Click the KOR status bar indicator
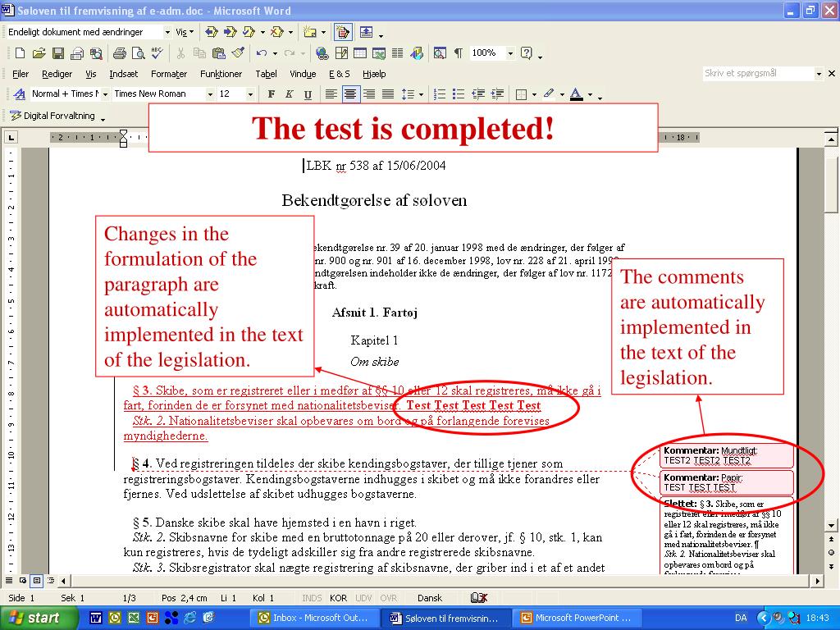This screenshot has width=840, height=630. tap(338, 598)
